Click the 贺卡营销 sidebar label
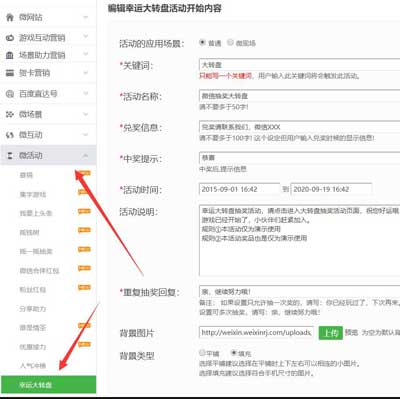This screenshot has height=399, width=400. click(34, 73)
